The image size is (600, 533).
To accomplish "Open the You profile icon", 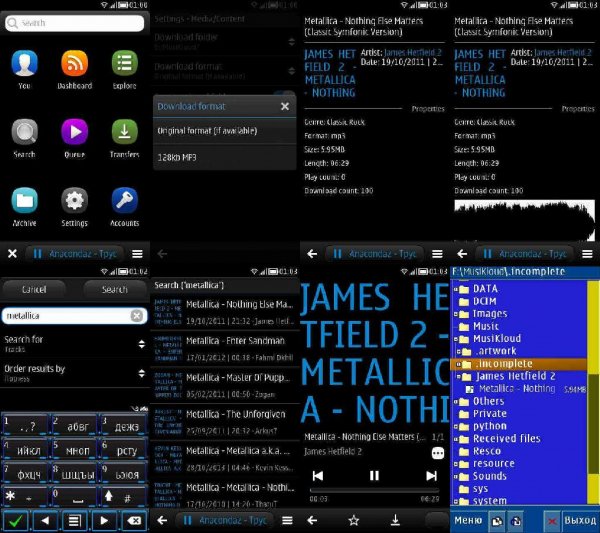I will point(24,63).
